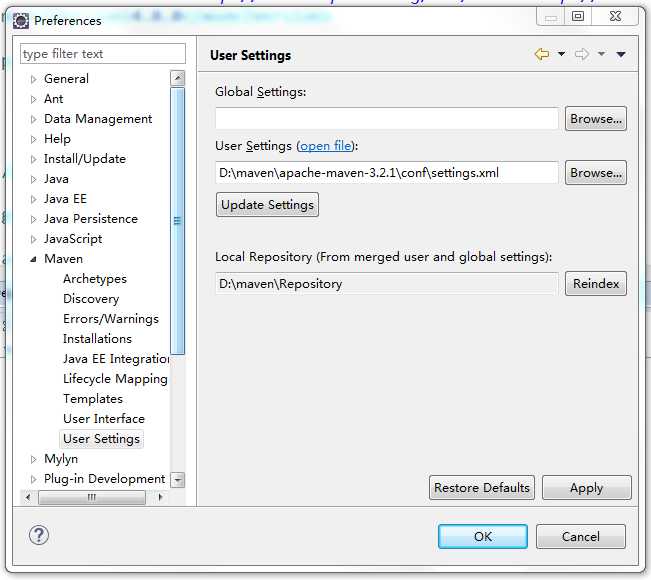Select Plug-in Development in the tree

(104, 479)
